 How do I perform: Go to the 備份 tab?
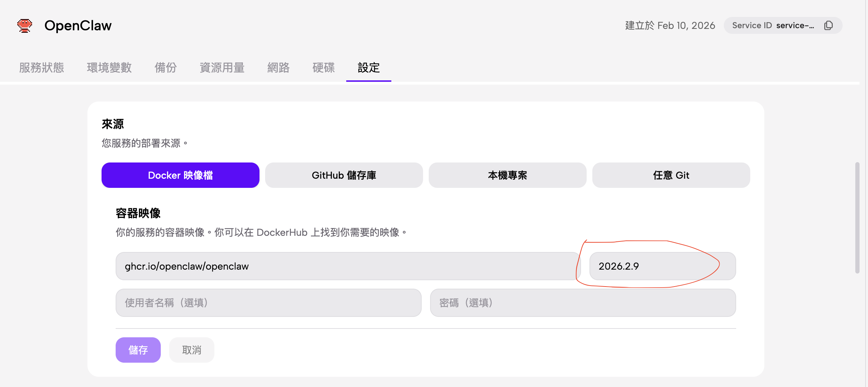pyautogui.click(x=166, y=67)
